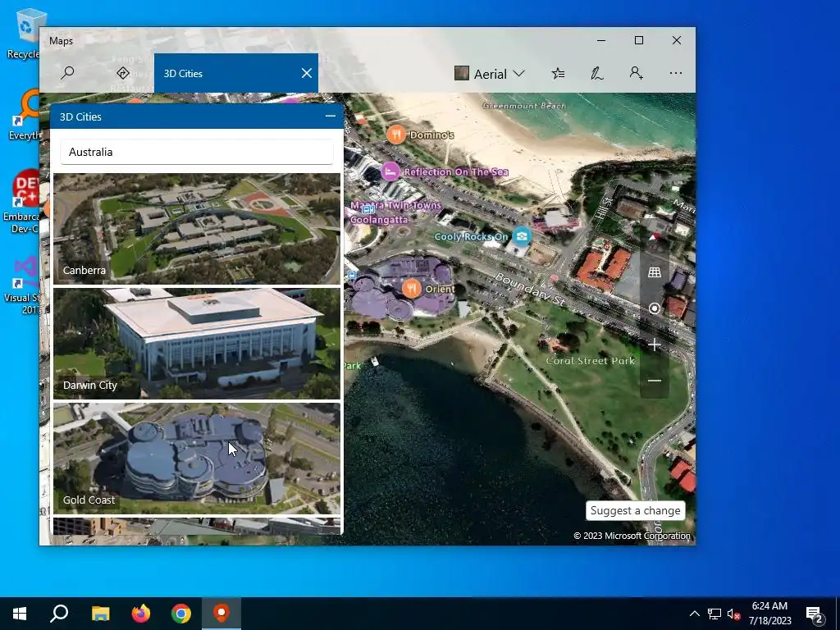Screen dimensions: 840x630
Task: Show hidden system tray icons
Action: pos(694,614)
